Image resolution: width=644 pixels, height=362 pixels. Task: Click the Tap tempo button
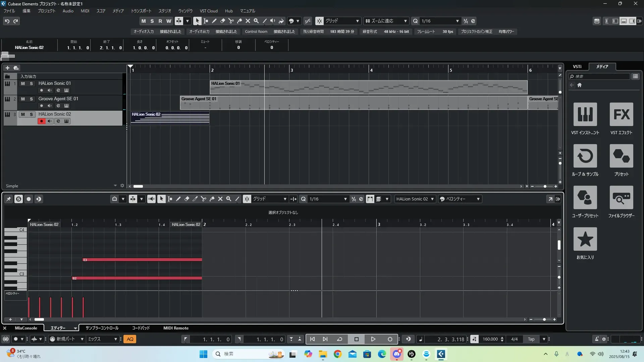pyautogui.click(x=531, y=339)
